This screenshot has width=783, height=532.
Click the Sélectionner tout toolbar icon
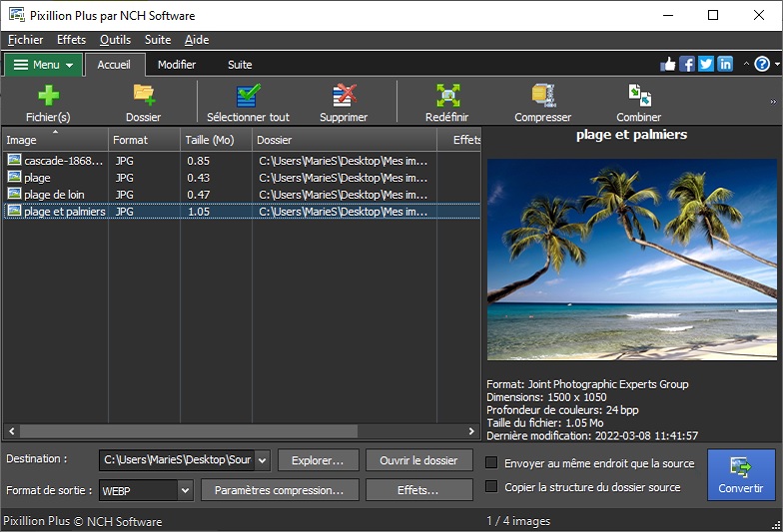[248, 96]
